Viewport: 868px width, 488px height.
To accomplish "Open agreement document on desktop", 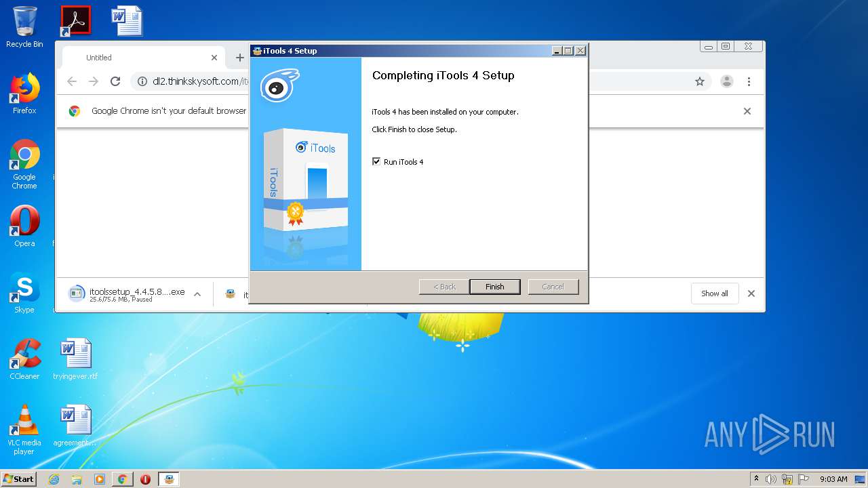I will [x=75, y=426].
